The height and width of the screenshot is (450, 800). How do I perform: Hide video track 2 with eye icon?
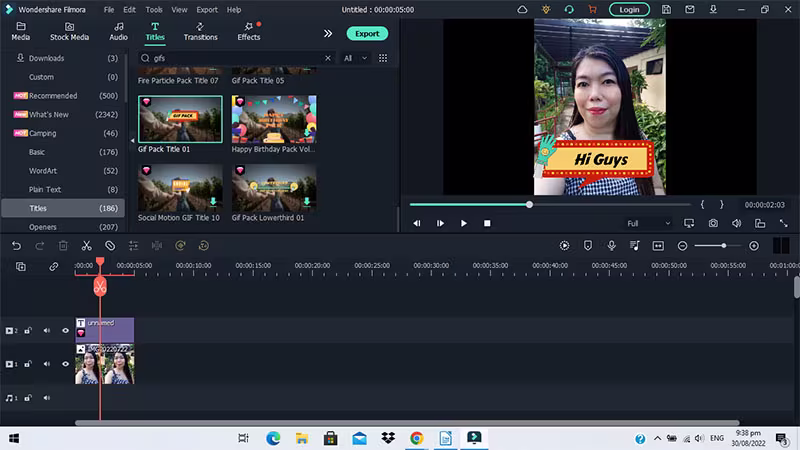click(x=66, y=330)
